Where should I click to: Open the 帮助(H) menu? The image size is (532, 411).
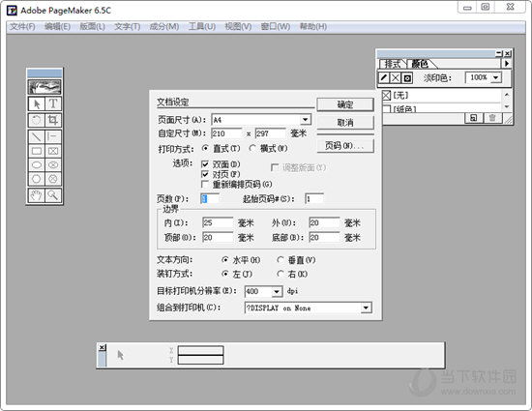[x=313, y=27]
